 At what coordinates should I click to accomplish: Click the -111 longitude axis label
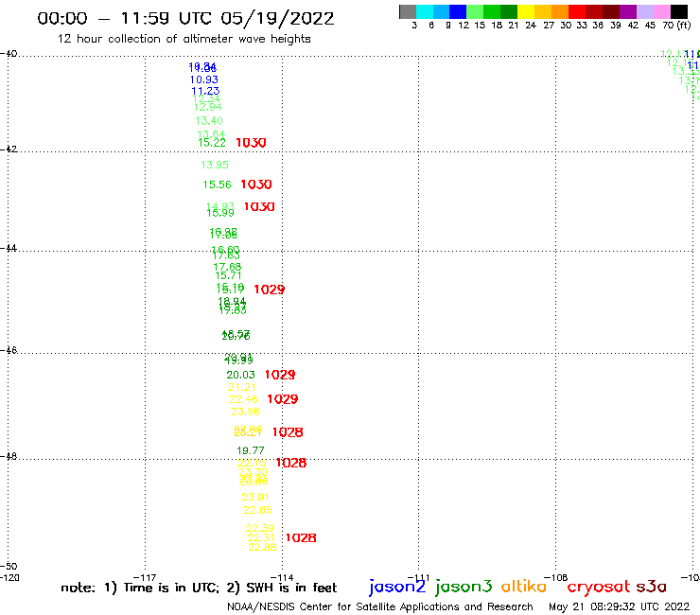click(x=419, y=577)
